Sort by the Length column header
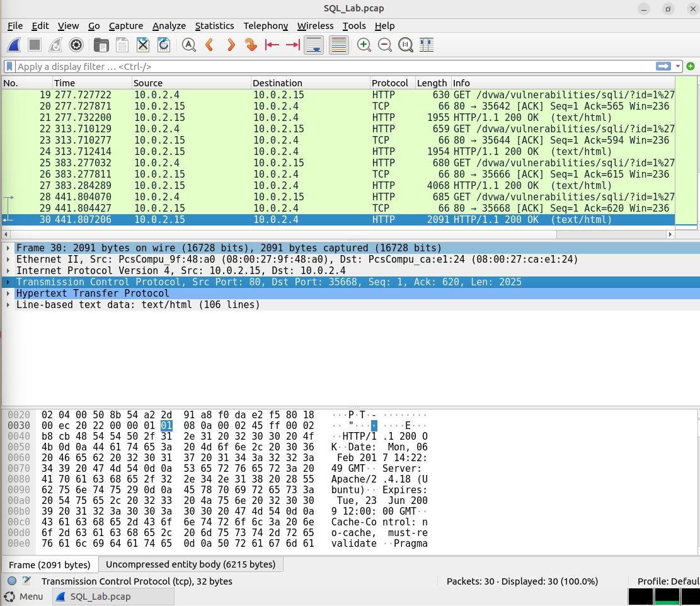Screen dimensions: 700x606 point(433,83)
